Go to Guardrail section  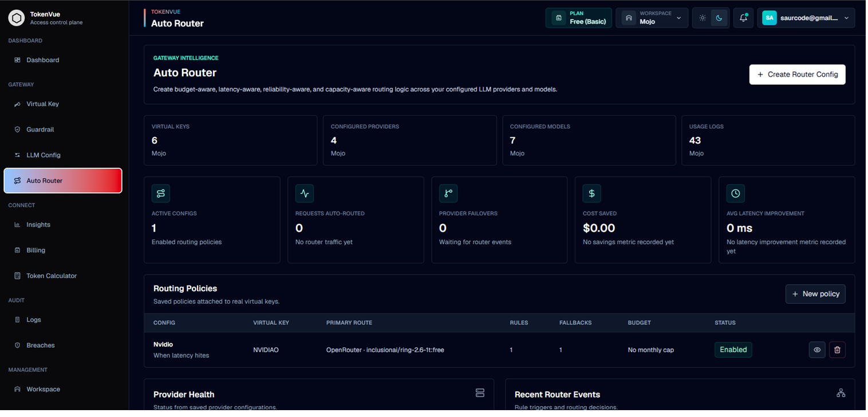(x=63, y=130)
